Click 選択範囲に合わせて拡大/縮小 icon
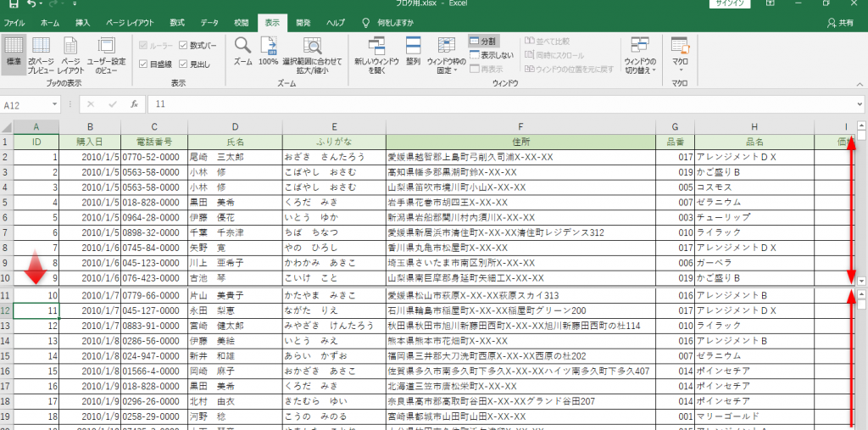The height and width of the screenshot is (430, 868). 312,52
